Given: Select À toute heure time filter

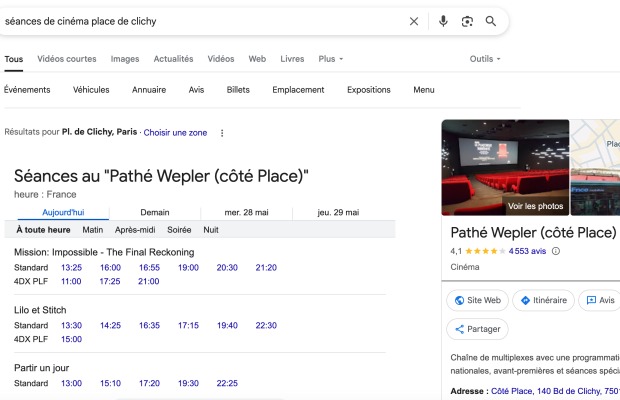Looking at the screenshot, I should (x=43, y=230).
